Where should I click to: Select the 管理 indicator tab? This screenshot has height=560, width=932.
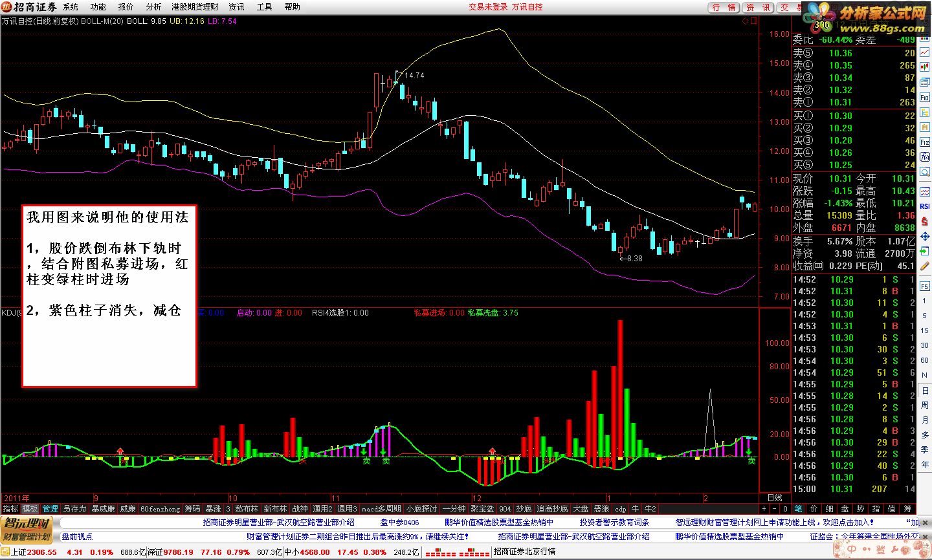(x=50, y=509)
